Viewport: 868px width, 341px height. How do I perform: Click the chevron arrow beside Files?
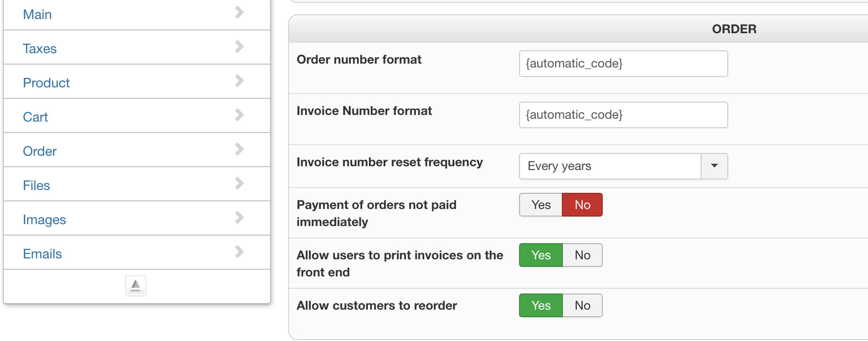[239, 184]
